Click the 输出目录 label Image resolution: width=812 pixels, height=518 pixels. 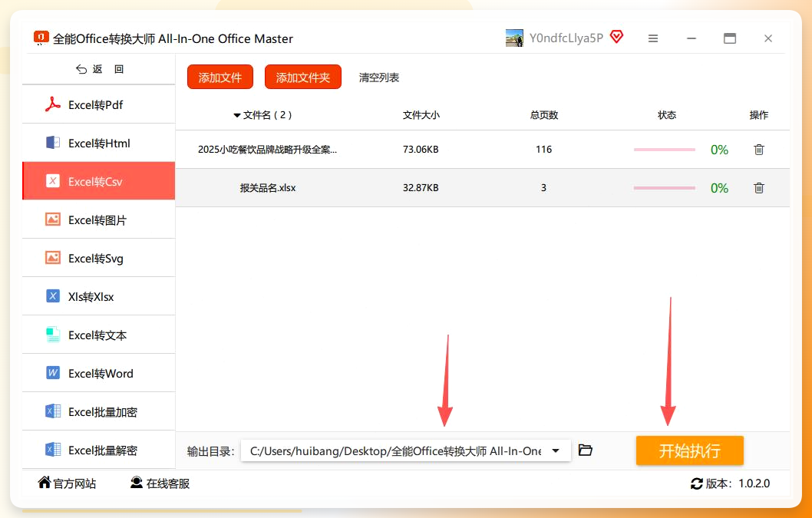coord(210,451)
